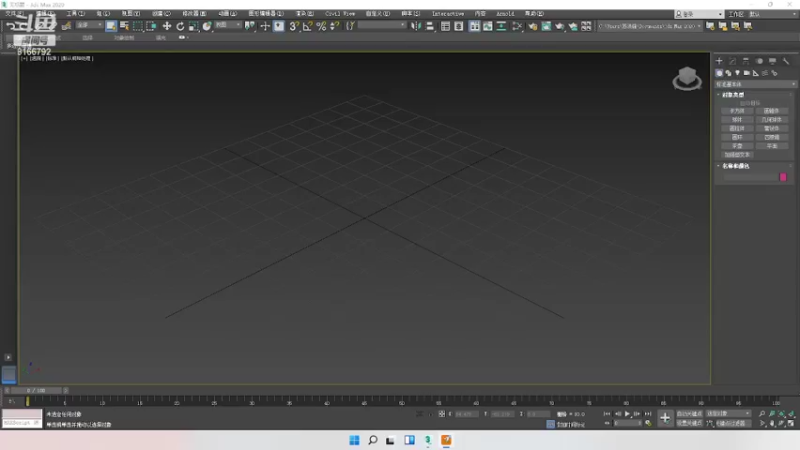Open reference coordinate system dropdown

pyautogui.click(x=228, y=25)
